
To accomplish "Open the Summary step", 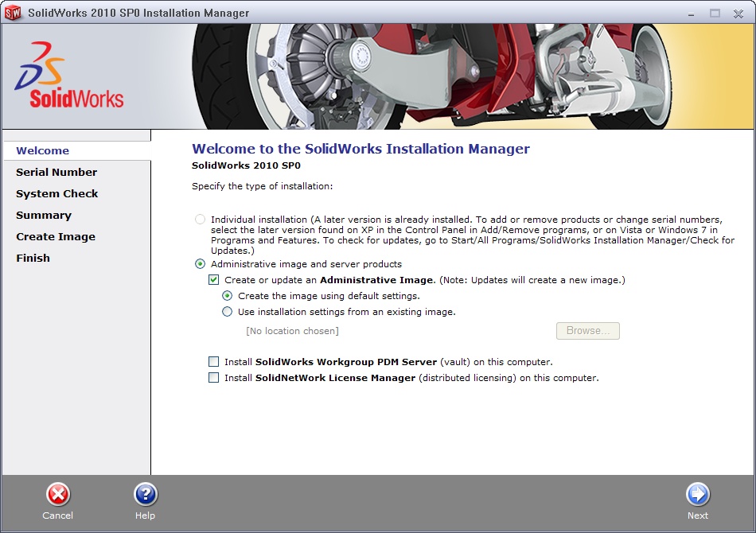I will [x=44, y=216].
